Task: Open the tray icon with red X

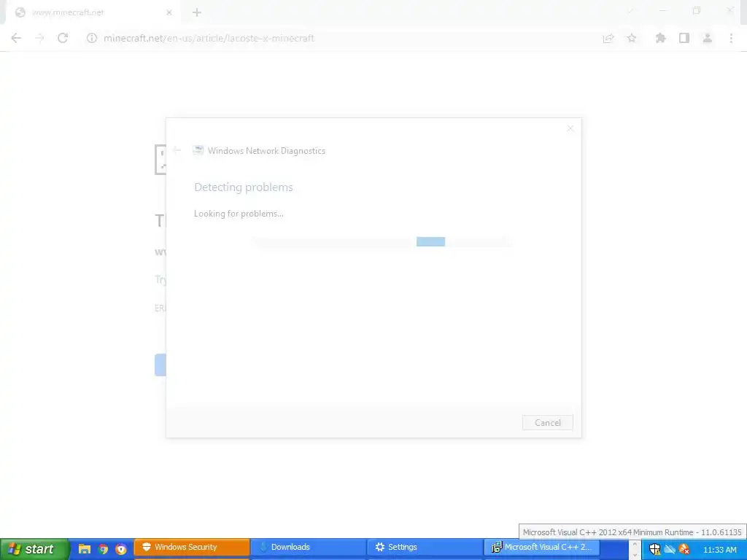Action: click(x=684, y=550)
